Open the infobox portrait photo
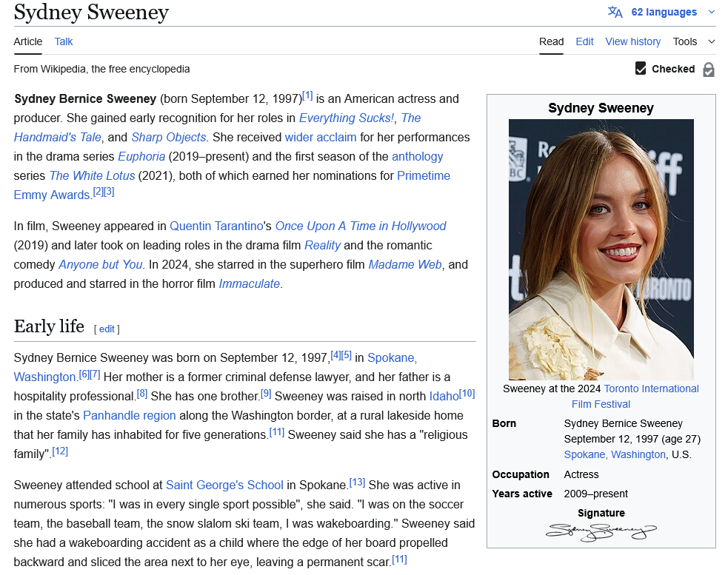The width and height of the screenshot is (728, 575). [601, 249]
